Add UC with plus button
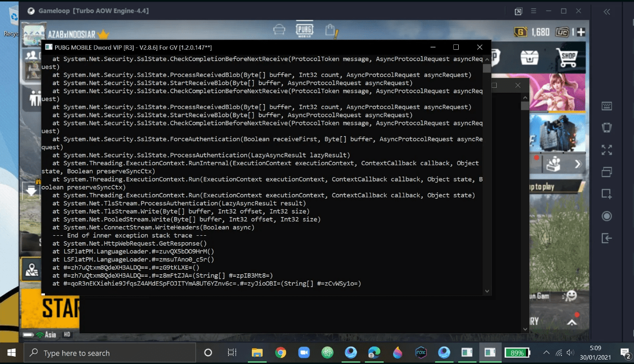634x364 pixels. point(581,32)
